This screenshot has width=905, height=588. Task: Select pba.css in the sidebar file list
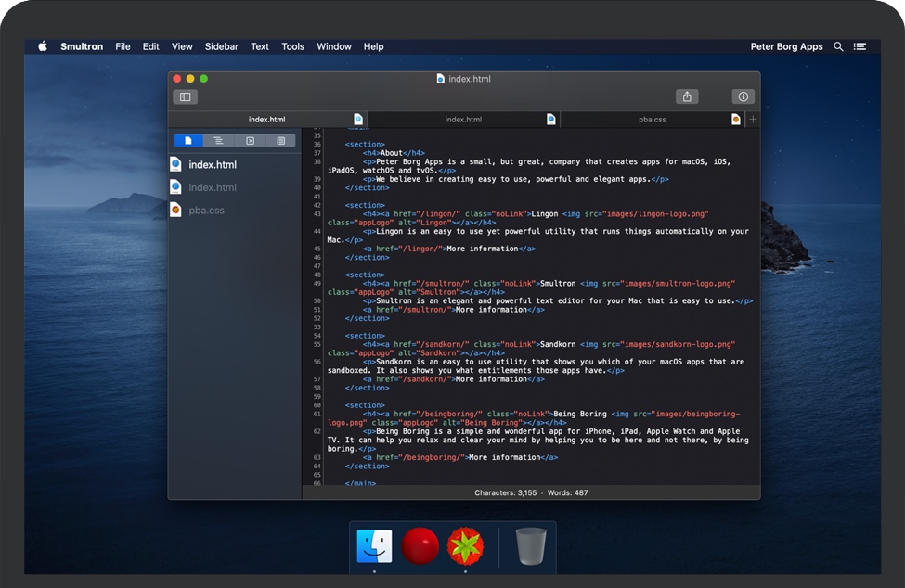coord(206,211)
